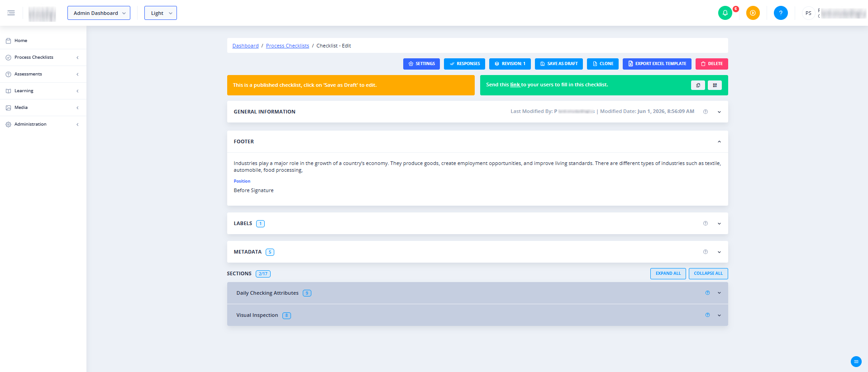
Task: Open the blue chat widget icon
Action: point(856,362)
